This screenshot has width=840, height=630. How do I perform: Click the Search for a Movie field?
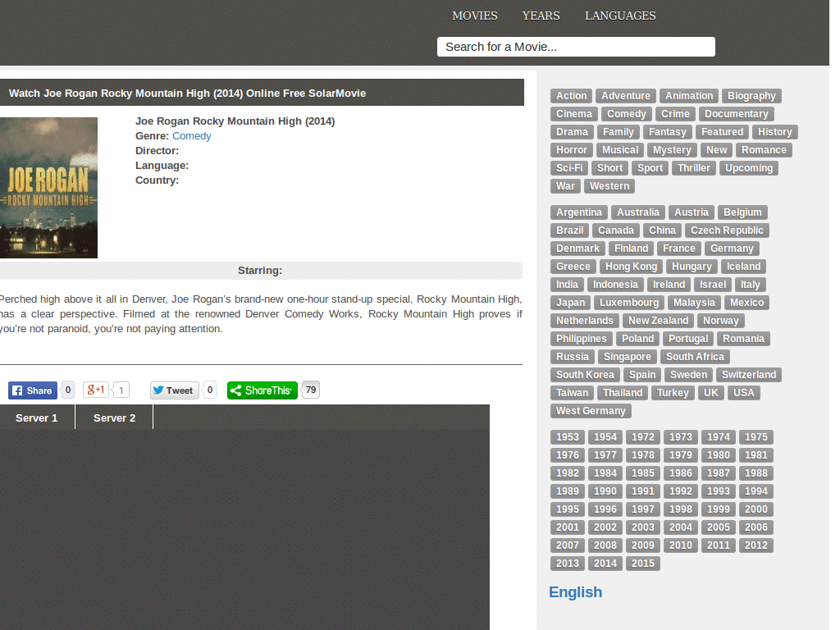[576, 47]
